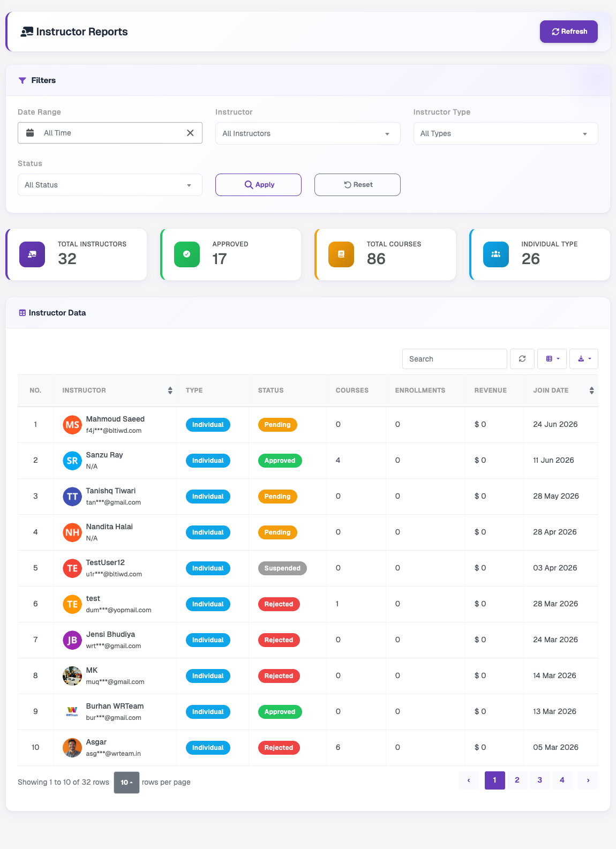Screen dimensions: 616x849
Task: Click the Refresh button in header
Action: 568,32
